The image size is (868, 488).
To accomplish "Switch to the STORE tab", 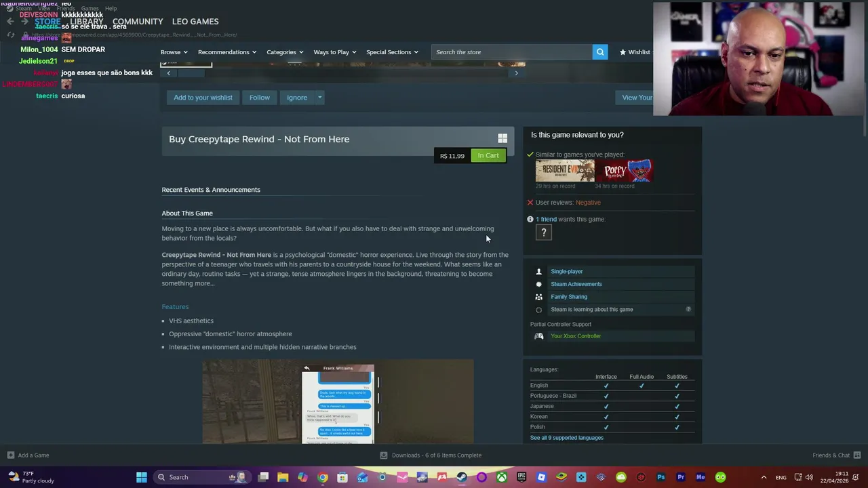I will [x=47, y=22].
